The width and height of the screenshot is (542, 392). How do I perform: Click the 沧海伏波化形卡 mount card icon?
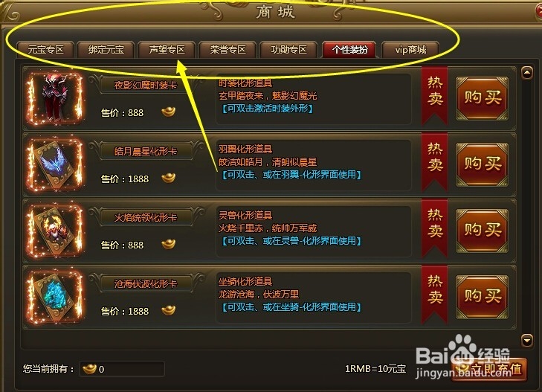(x=54, y=297)
